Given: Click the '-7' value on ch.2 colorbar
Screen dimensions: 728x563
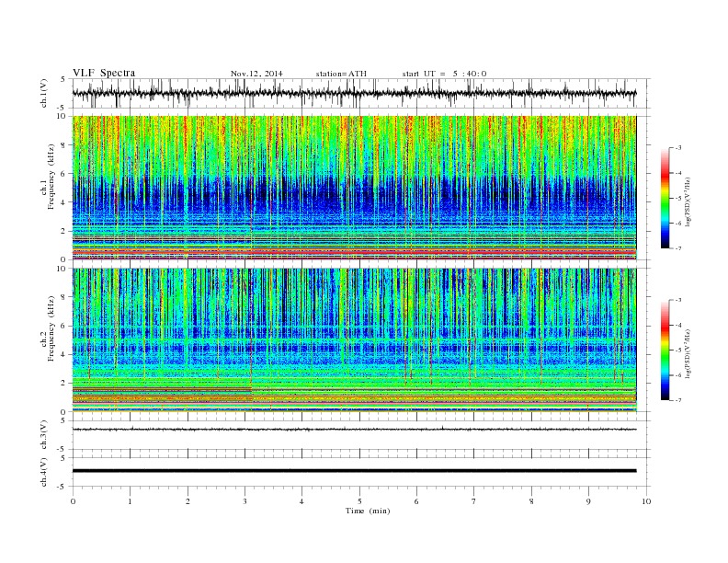Looking at the screenshot, I should (677, 400).
